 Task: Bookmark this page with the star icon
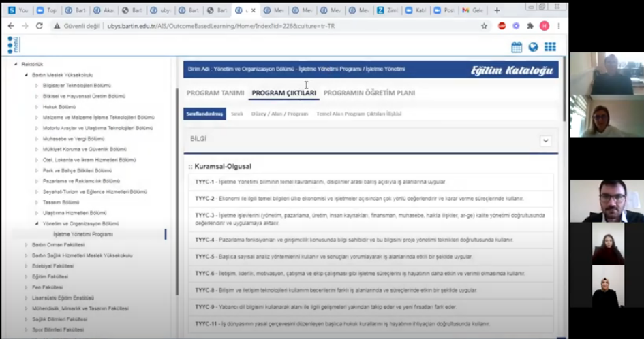tap(484, 26)
